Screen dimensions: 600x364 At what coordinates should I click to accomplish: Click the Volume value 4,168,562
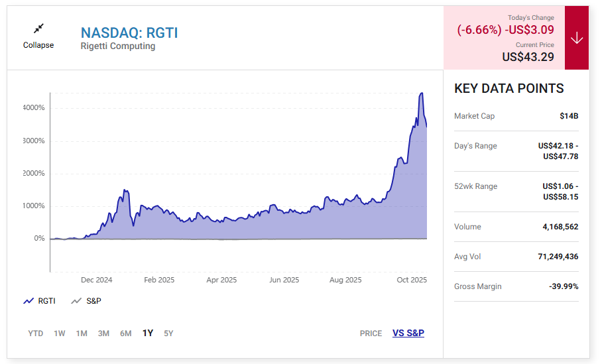[560, 227]
